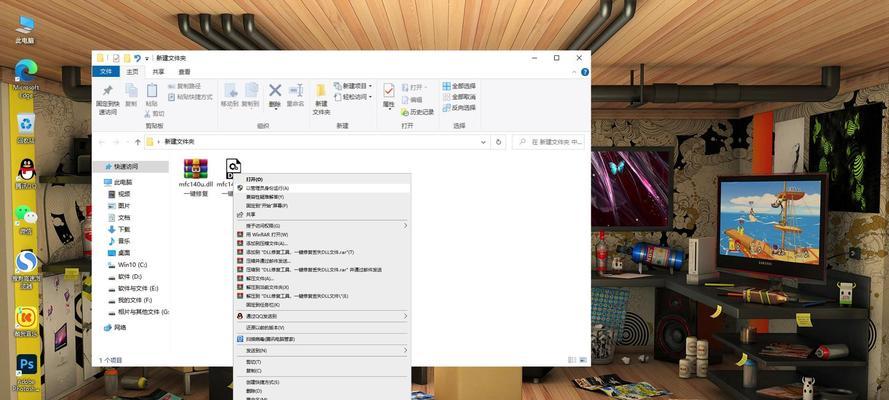Open Documents (文档) in navigation pane
This screenshot has width=889, height=400.
click(x=119, y=218)
